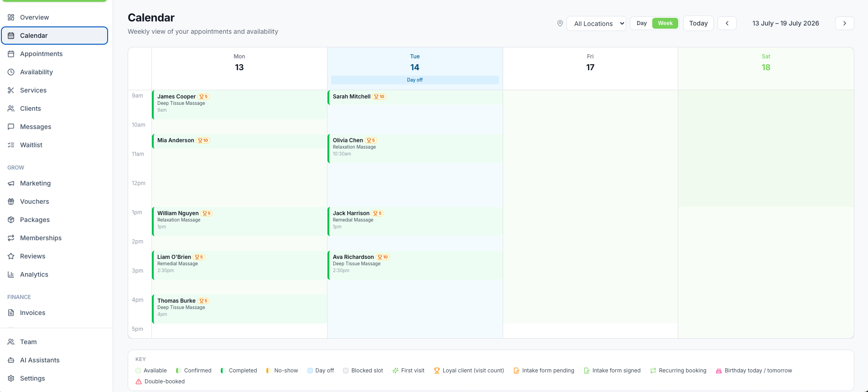Click the First visit sparkle icon in key
The image size is (868, 392).
coord(395,371)
